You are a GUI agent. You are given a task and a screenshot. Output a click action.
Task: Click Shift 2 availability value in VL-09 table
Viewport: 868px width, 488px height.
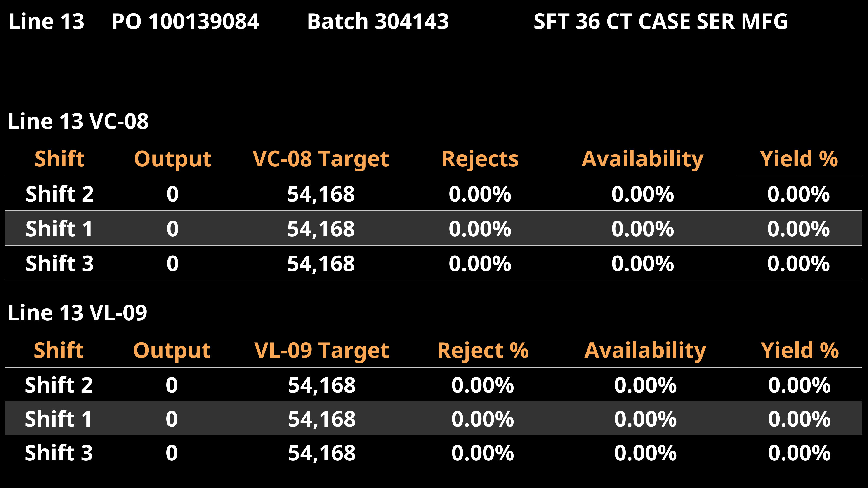click(645, 385)
